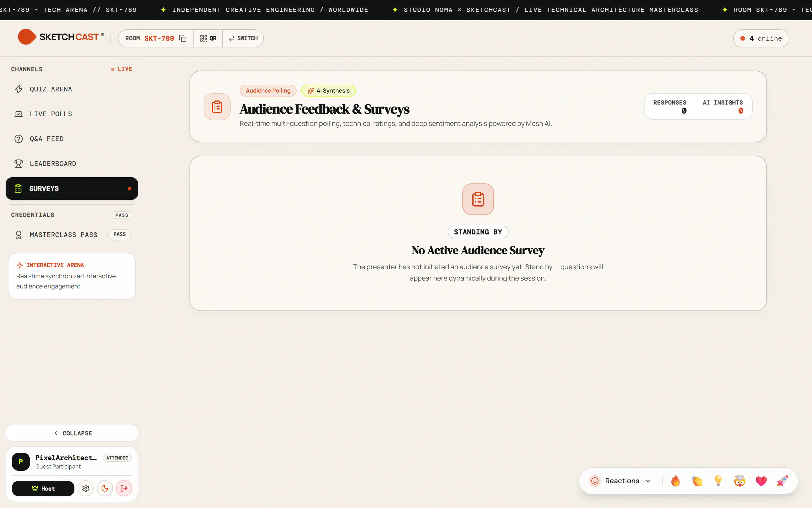
Task: Go to the Q&A Feed channel
Action: 72,139
